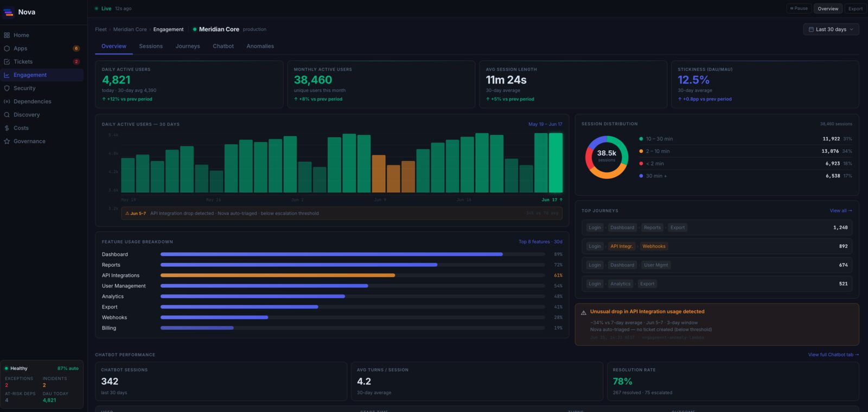
Task: Click the Nova logo icon
Action: tap(8, 12)
